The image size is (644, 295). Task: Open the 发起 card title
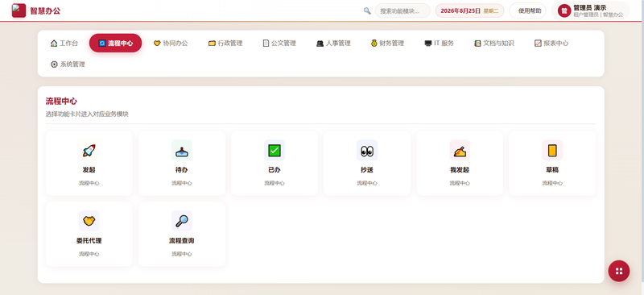(89, 170)
